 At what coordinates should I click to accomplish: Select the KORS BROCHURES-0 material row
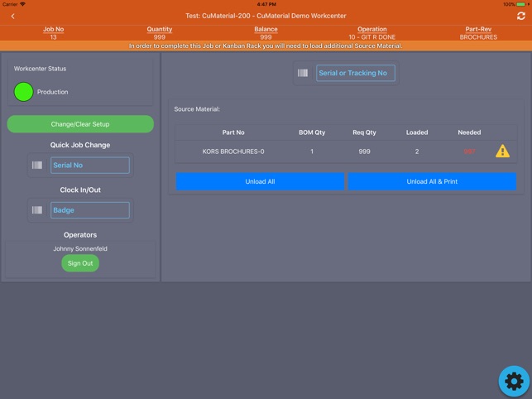click(x=346, y=151)
